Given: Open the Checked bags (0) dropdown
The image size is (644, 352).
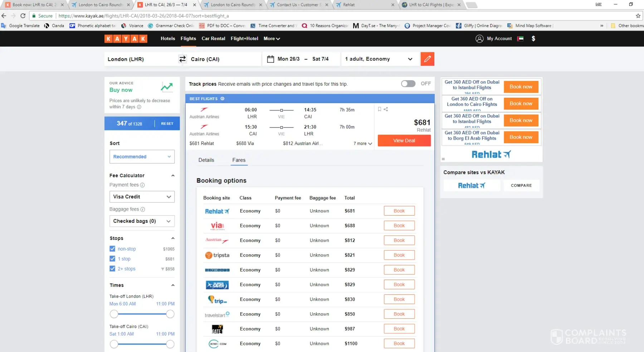Looking at the screenshot, I should point(142,221).
